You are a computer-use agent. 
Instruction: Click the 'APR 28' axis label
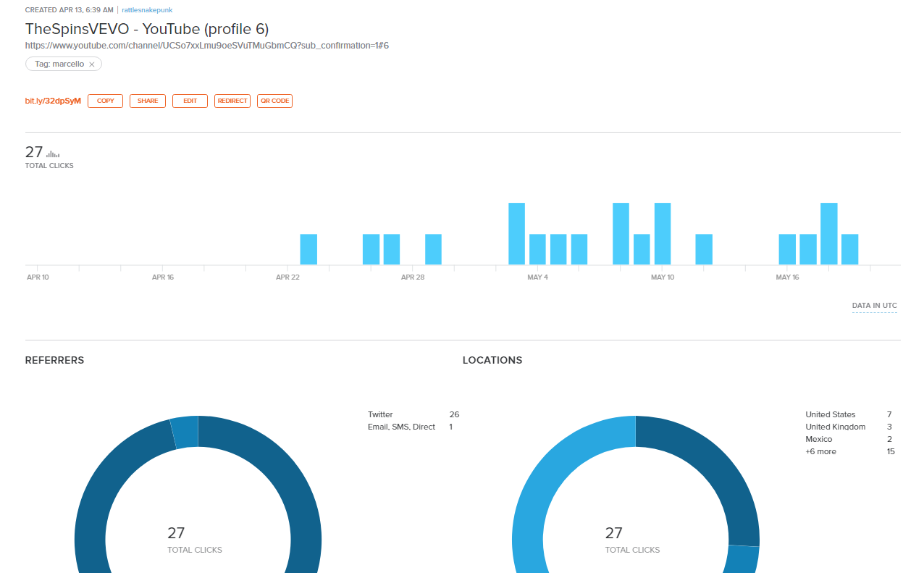click(413, 277)
